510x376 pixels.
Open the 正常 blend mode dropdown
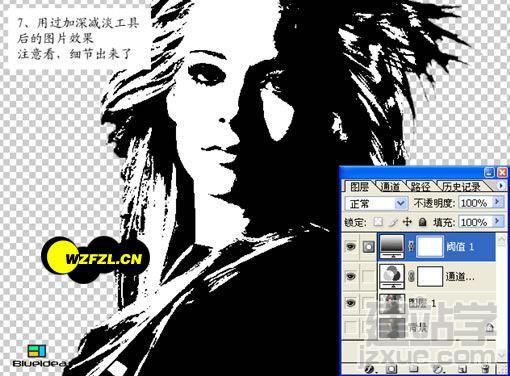point(376,203)
